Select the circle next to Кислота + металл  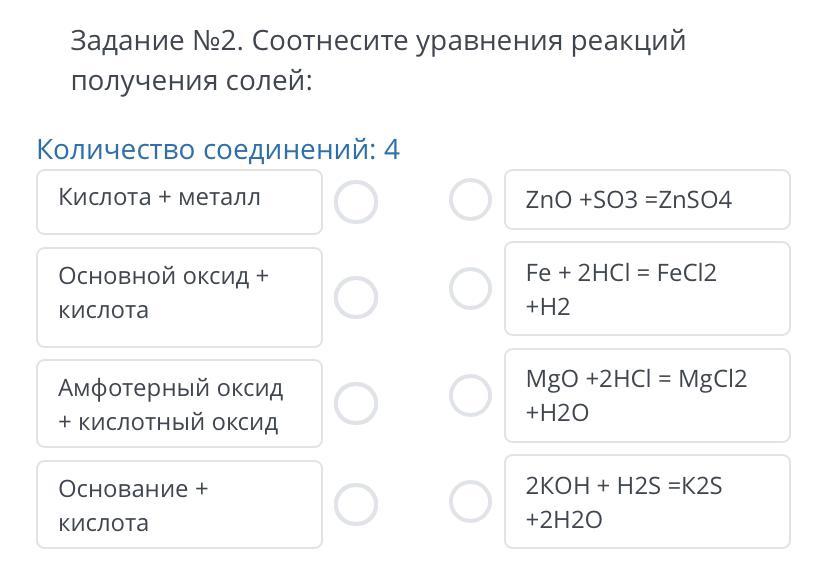click(356, 202)
